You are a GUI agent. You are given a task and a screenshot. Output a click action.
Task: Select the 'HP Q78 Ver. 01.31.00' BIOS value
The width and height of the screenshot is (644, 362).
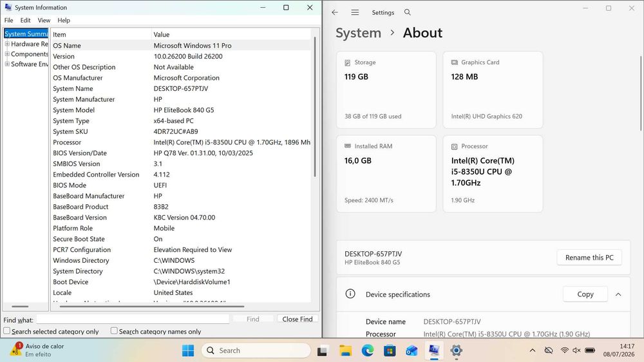pyautogui.click(x=204, y=153)
